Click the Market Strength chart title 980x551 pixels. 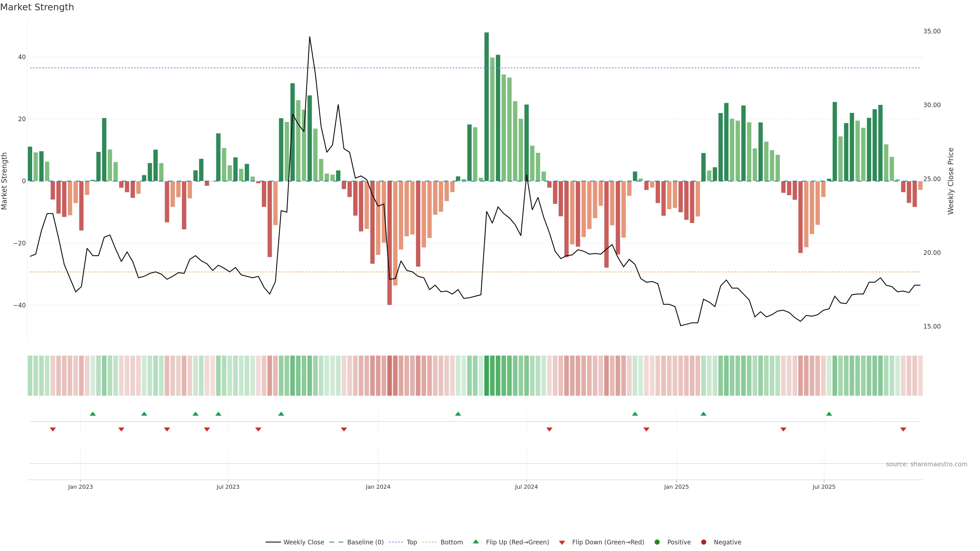(37, 7)
